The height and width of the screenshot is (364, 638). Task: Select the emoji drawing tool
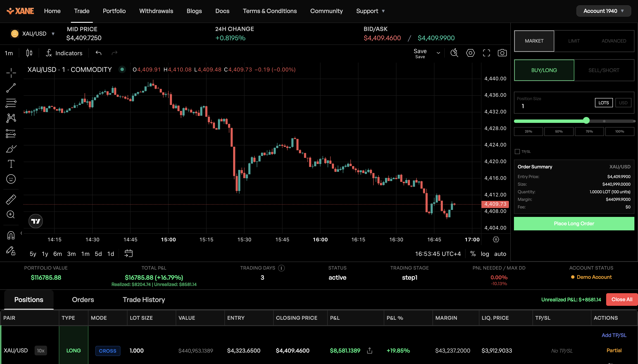coord(11,179)
